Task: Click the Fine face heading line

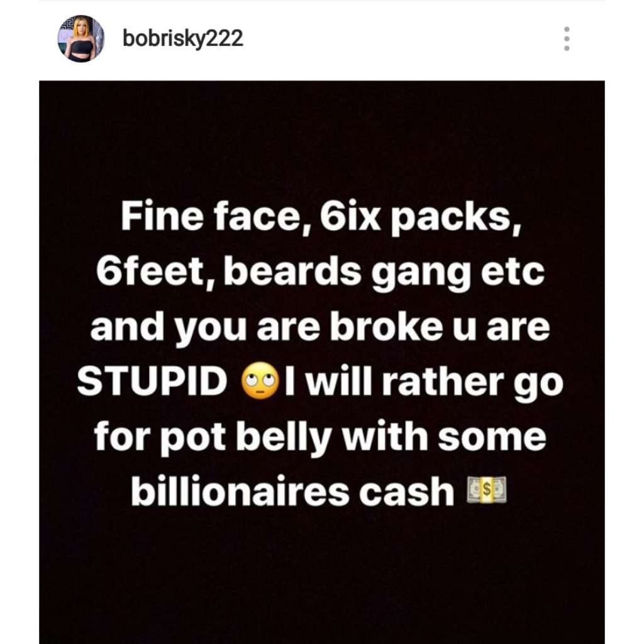Action: 322,218
